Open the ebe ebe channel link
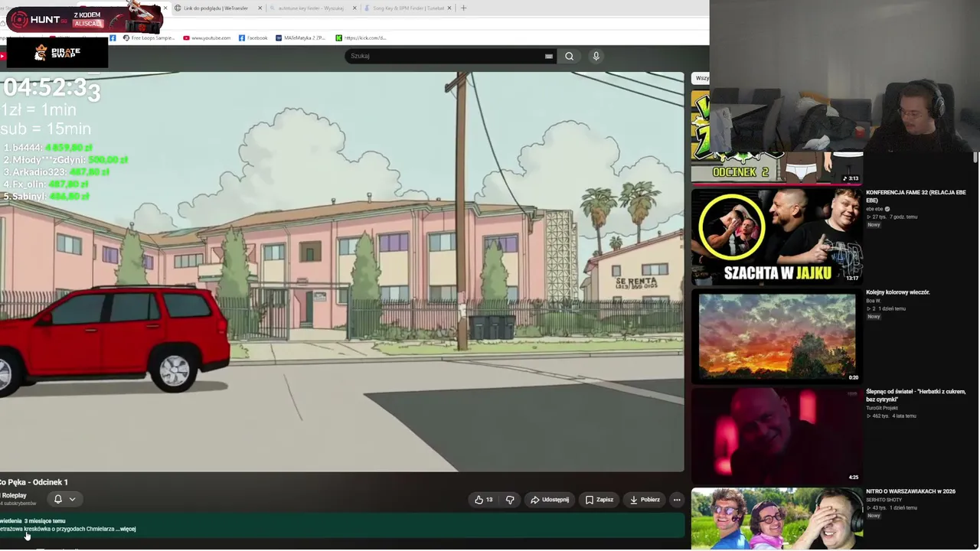This screenshot has width=980, height=551. point(875,209)
